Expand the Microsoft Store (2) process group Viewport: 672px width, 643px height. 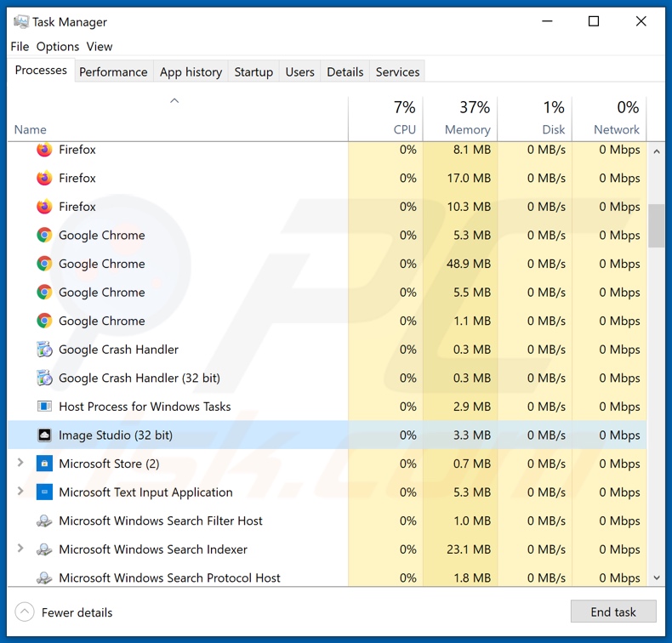point(20,464)
